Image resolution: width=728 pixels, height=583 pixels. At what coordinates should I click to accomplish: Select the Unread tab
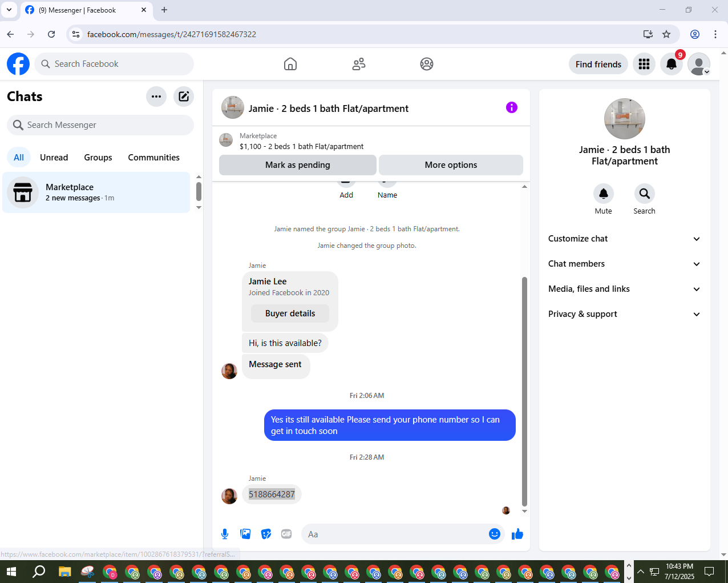coord(54,158)
